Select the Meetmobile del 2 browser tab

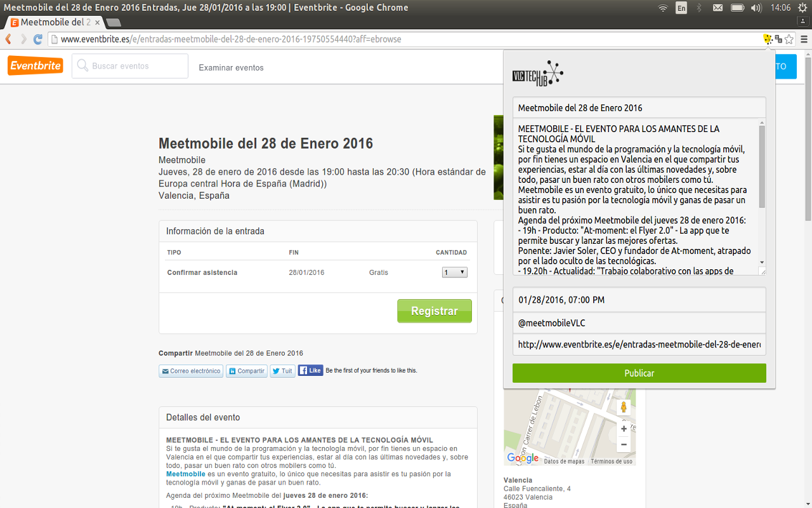55,22
